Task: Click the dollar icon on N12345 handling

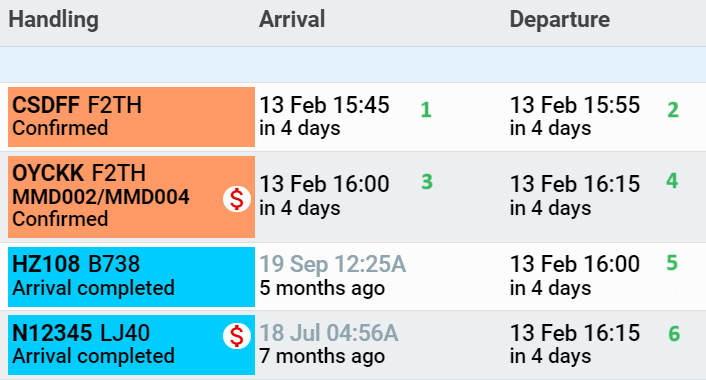Action: point(237,336)
